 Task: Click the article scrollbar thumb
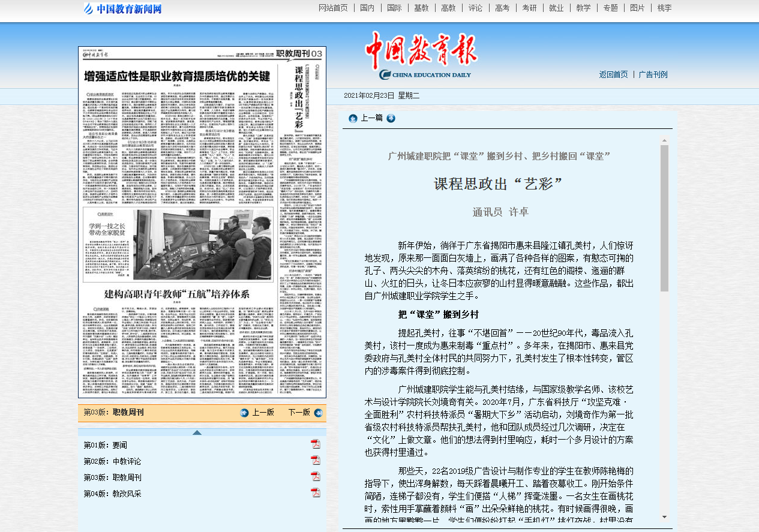(664, 216)
